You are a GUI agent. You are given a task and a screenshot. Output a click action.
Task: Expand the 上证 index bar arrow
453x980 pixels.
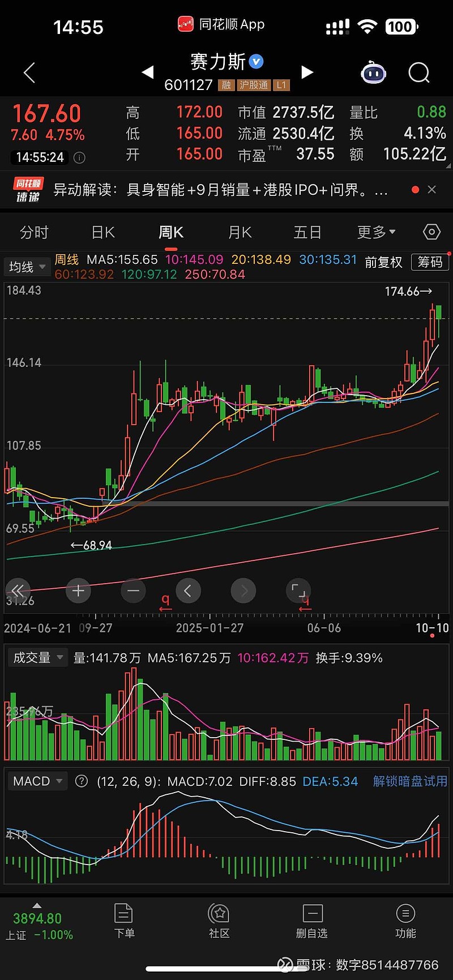[37, 905]
